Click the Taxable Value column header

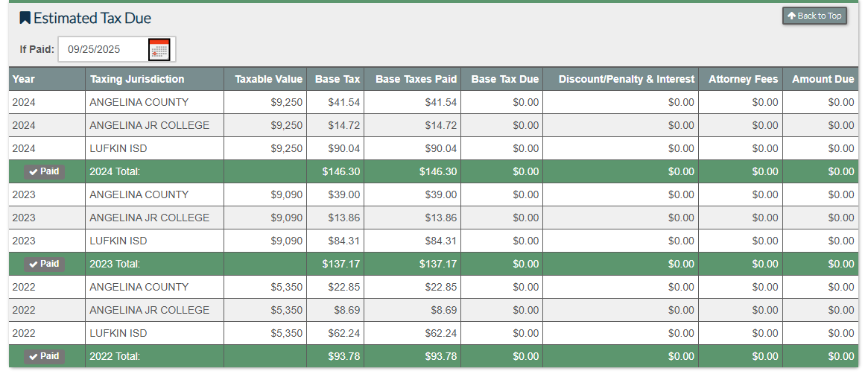pos(268,79)
